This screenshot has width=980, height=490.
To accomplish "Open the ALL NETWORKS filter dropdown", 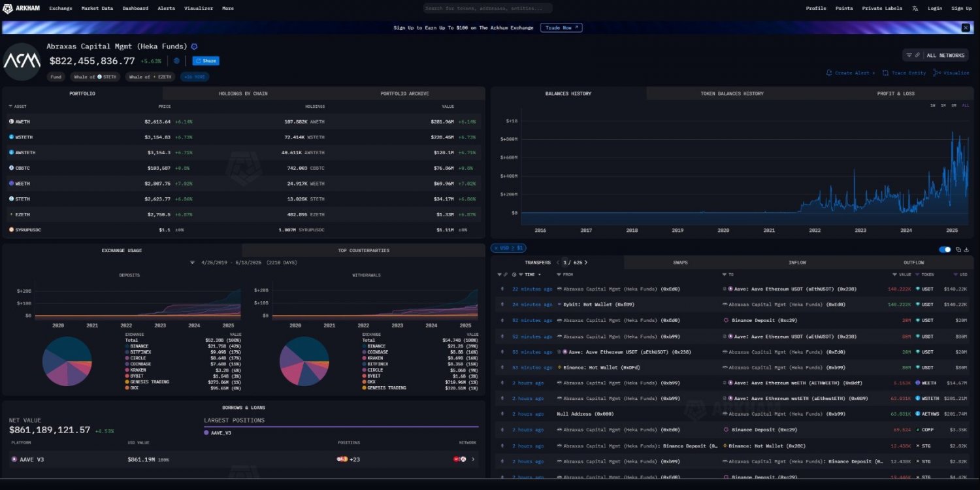I will coord(935,56).
